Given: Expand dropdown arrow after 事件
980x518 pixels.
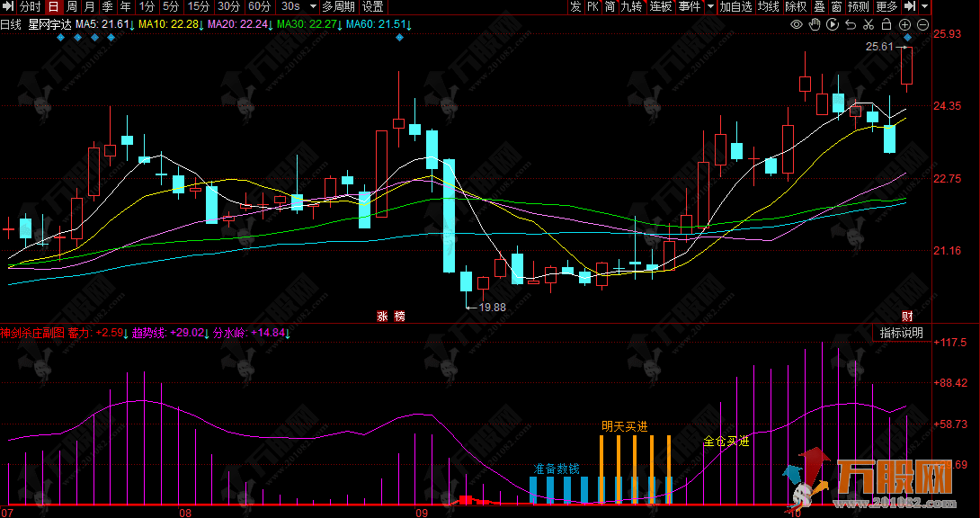Looking at the screenshot, I should [710, 6].
